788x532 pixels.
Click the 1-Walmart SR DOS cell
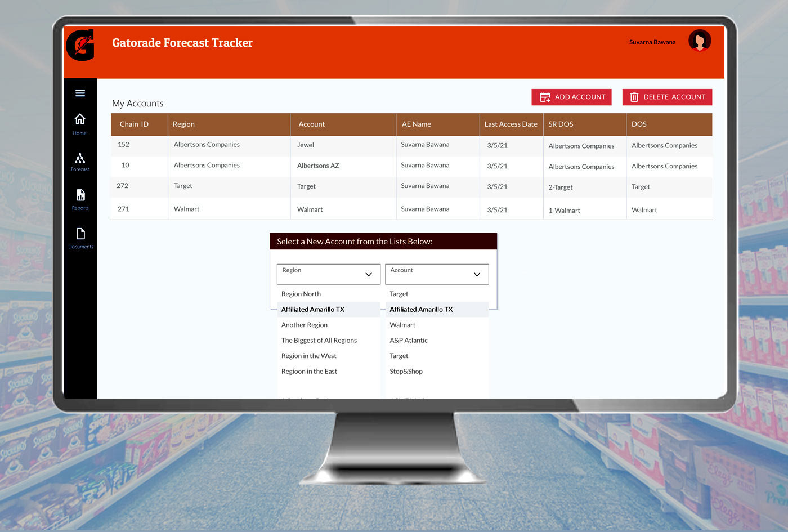coord(565,210)
